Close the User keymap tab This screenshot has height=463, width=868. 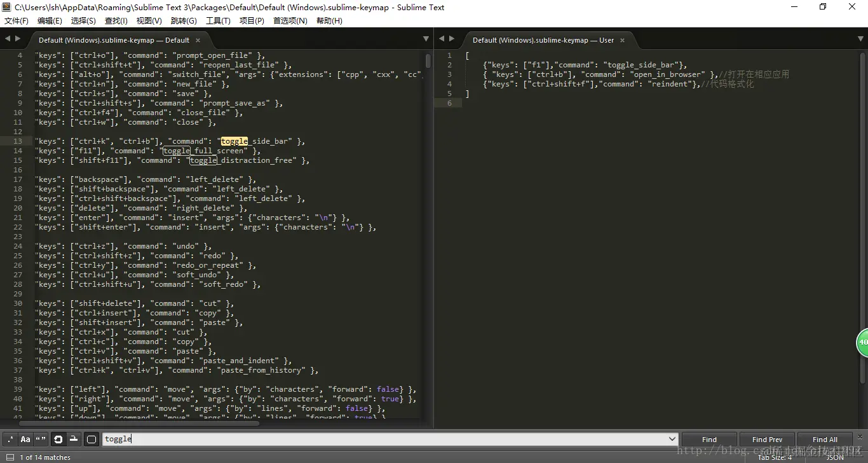(x=622, y=40)
